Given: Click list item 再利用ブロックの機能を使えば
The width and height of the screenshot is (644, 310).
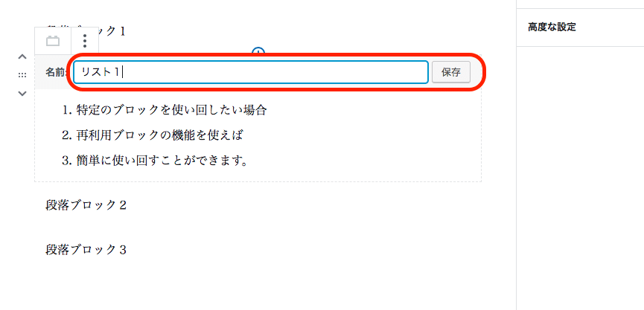Looking at the screenshot, I should (159, 135).
